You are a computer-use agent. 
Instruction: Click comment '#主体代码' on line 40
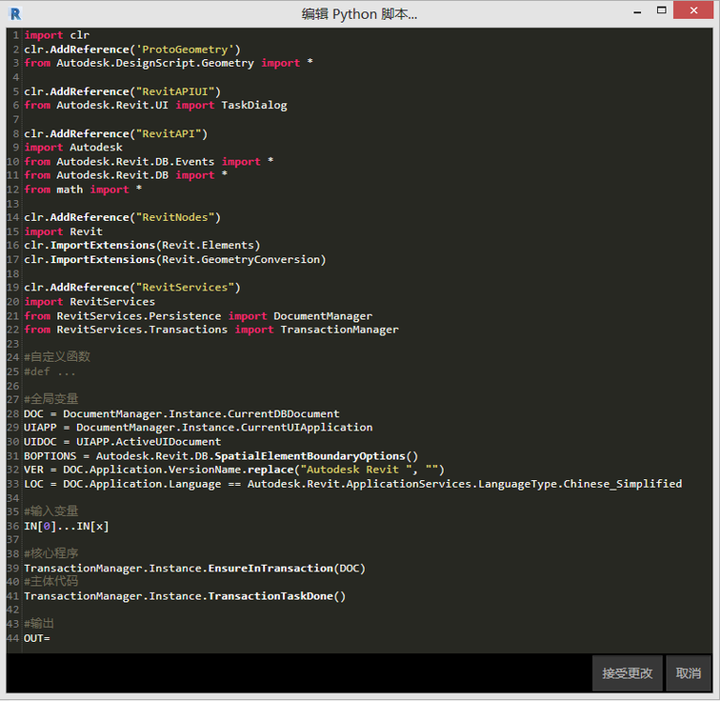(51, 581)
